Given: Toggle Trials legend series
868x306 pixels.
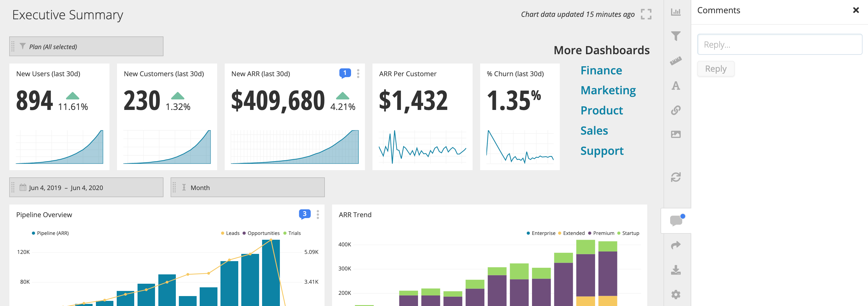Looking at the screenshot, I should pos(292,233).
